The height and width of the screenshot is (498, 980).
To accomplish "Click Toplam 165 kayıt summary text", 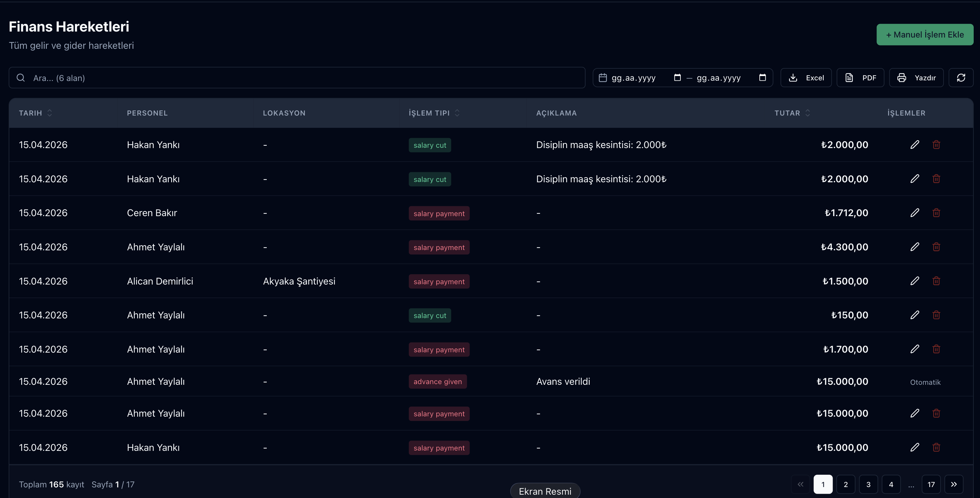I will (x=51, y=484).
